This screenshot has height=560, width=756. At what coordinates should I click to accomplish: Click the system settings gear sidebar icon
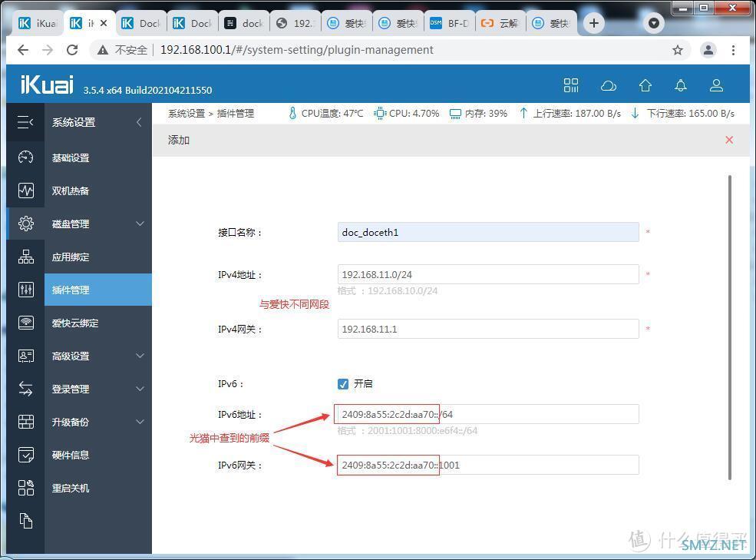tap(25, 224)
